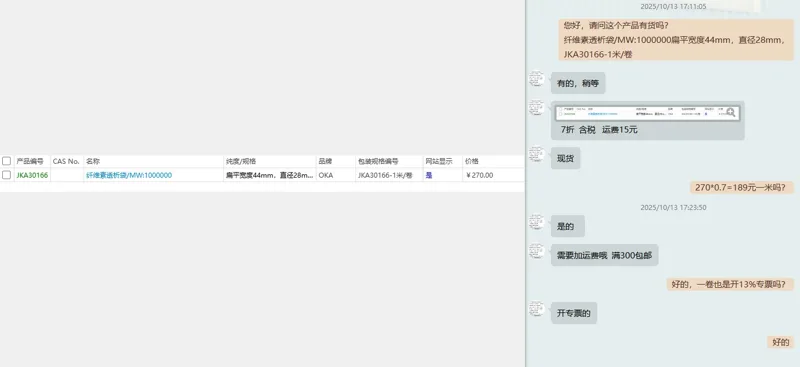Select the message 有的，稍等
Screen dimensions: 800x367
[x=578, y=83]
